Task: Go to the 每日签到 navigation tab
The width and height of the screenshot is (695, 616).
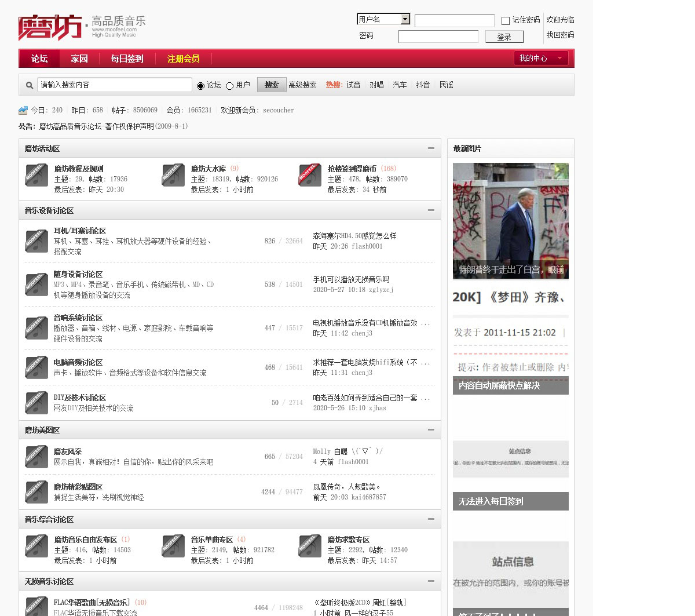Action: point(127,59)
